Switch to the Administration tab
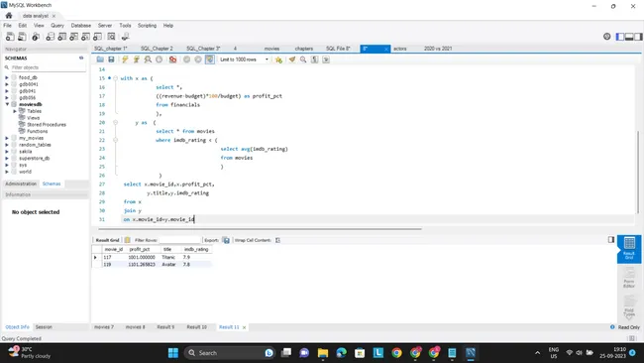 point(21,183)
